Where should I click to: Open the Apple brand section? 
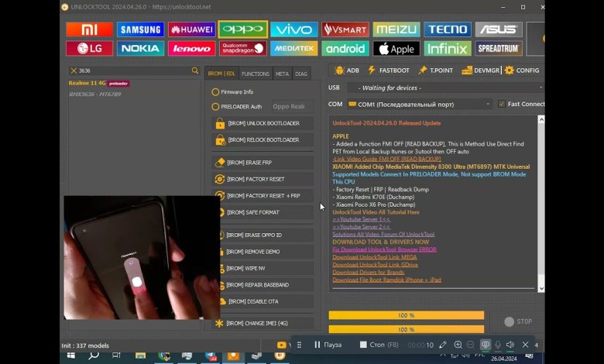point(396,48)
